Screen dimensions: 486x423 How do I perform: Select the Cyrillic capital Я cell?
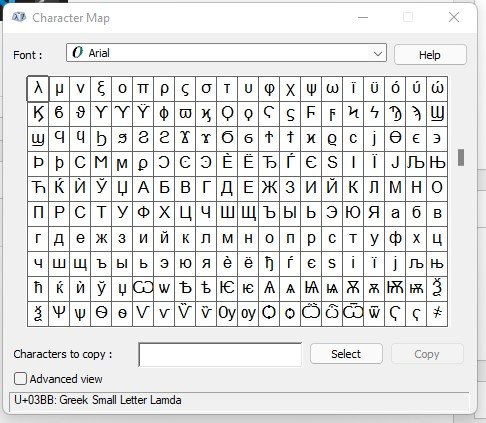(x=374, y=213)
